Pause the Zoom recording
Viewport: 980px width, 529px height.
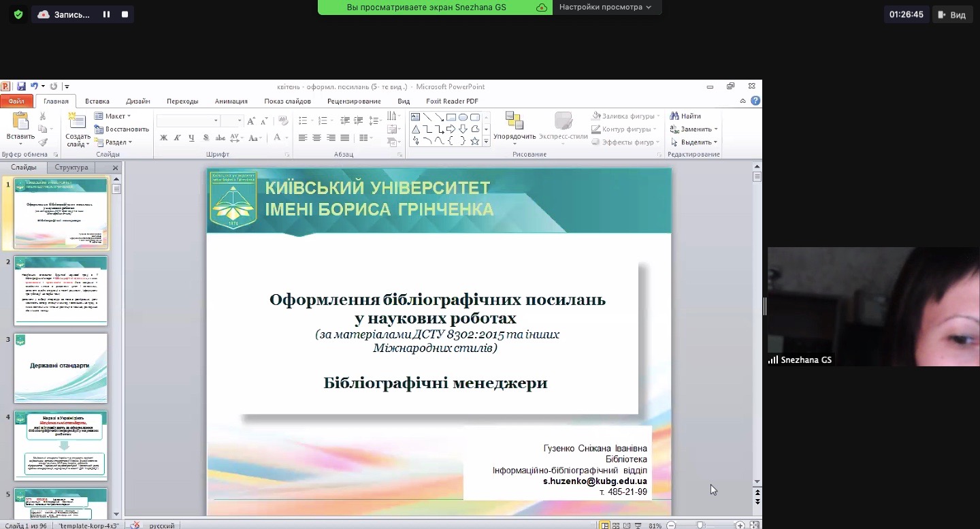pos(106,14)
